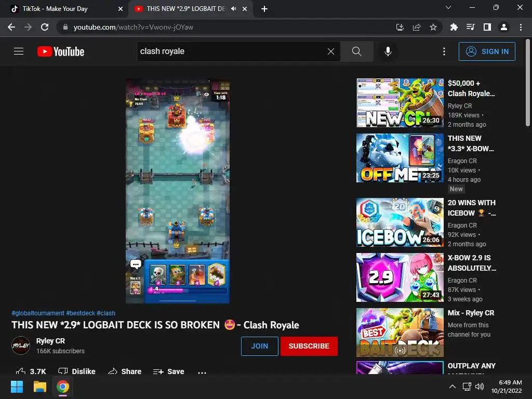This screenshot has height=399, width=532.
Task: Click the Dislike button
Action: [77, 371]
